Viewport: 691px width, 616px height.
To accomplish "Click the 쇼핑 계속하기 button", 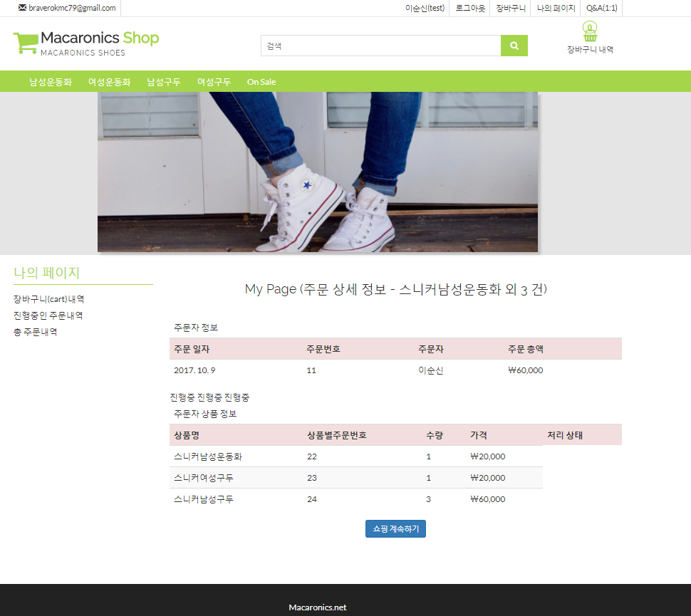I will [x=395, y=528].
